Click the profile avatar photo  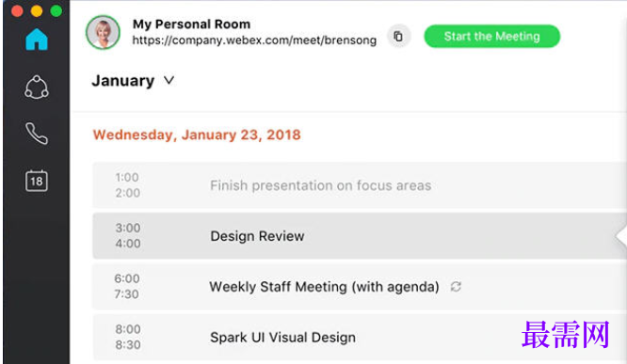(x=103, y=32)
